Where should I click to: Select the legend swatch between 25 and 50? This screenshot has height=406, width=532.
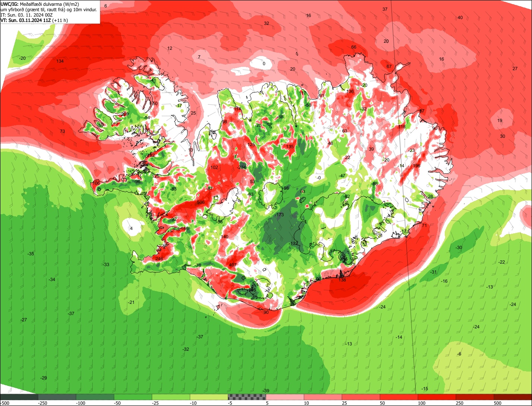pyautogui.click(x=361, y=397)
